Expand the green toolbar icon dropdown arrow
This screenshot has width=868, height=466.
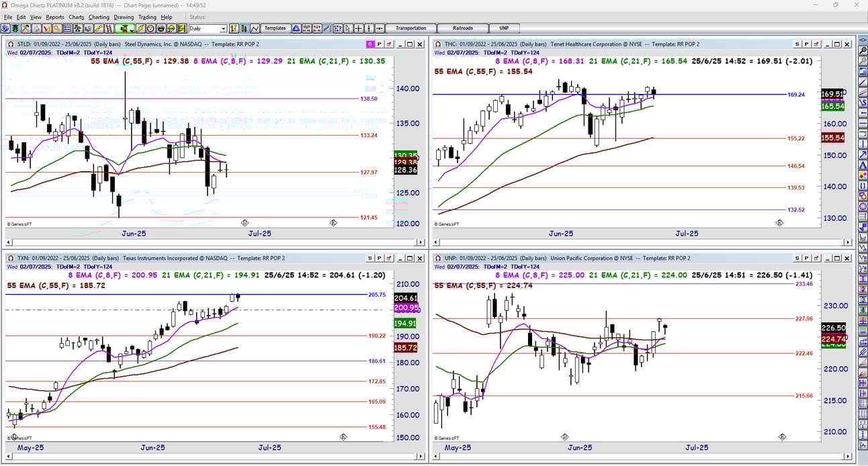[x=132, y=30]
